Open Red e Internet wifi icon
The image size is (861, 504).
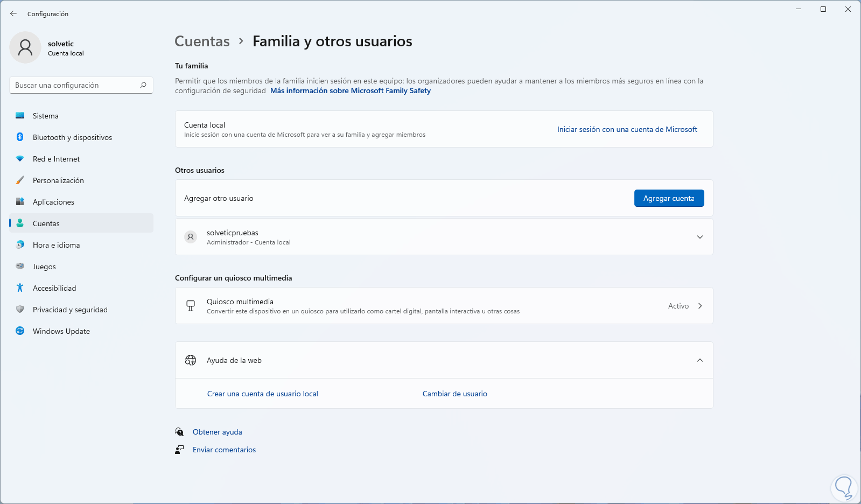20,159
